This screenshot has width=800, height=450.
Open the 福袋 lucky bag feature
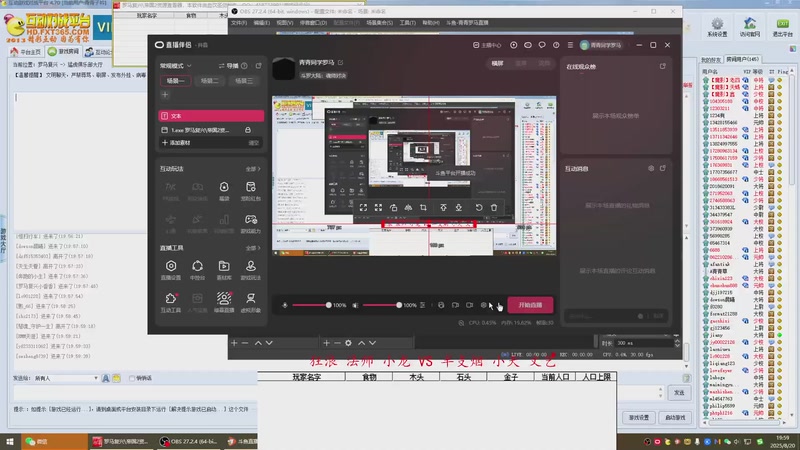[x=224, y=191]
